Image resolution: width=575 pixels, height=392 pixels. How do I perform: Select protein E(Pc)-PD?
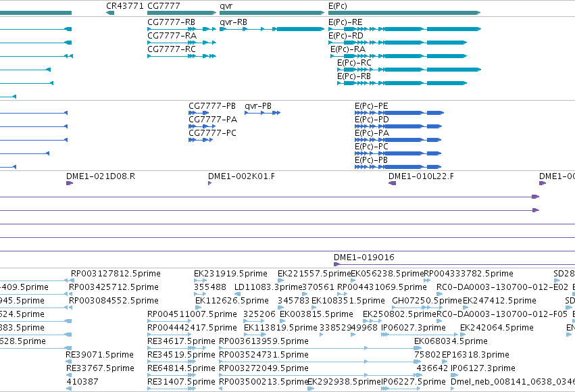[398, 126]
